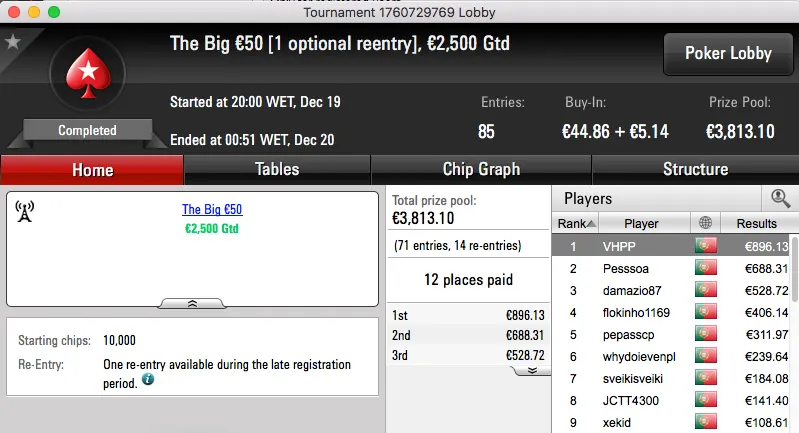799x433 pixels.
Task: Go to the Structure tab
Action: coord(695,169)
